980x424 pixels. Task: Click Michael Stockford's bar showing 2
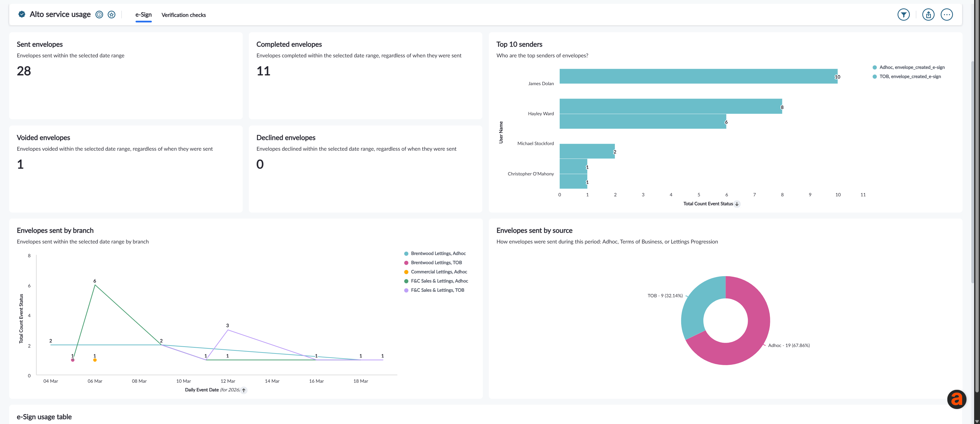tap(587, 151)
